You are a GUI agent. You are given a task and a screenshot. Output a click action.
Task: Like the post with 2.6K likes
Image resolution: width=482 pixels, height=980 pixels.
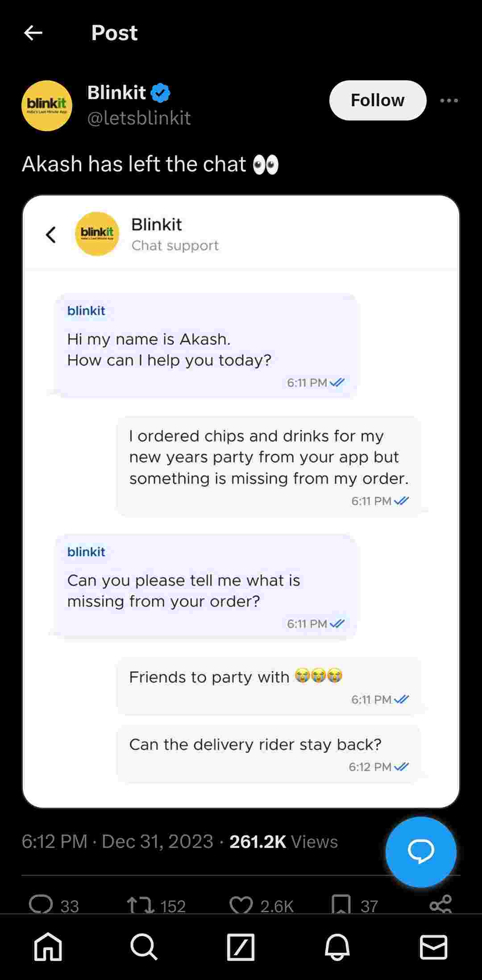[x=241, y=906]
